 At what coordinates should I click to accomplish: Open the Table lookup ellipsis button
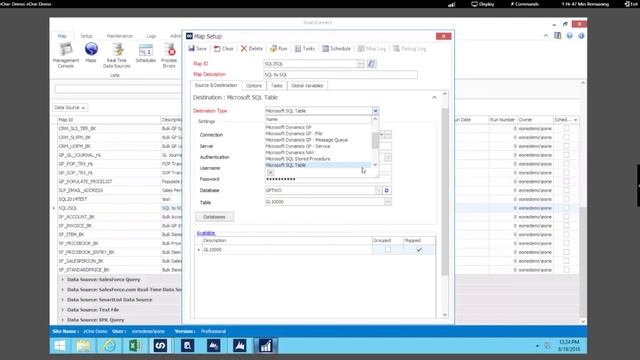click(387, 202)
